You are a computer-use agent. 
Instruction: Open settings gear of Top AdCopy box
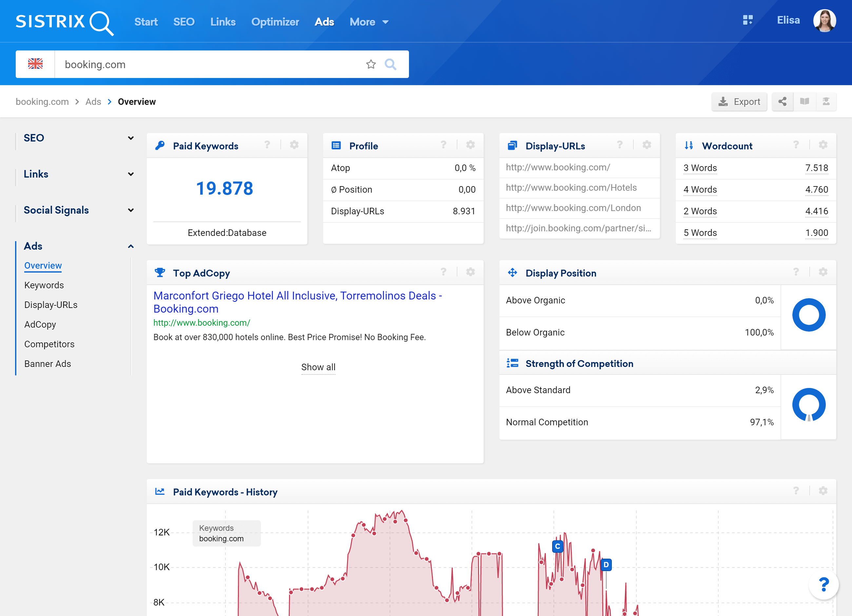(x=470, y=272)
